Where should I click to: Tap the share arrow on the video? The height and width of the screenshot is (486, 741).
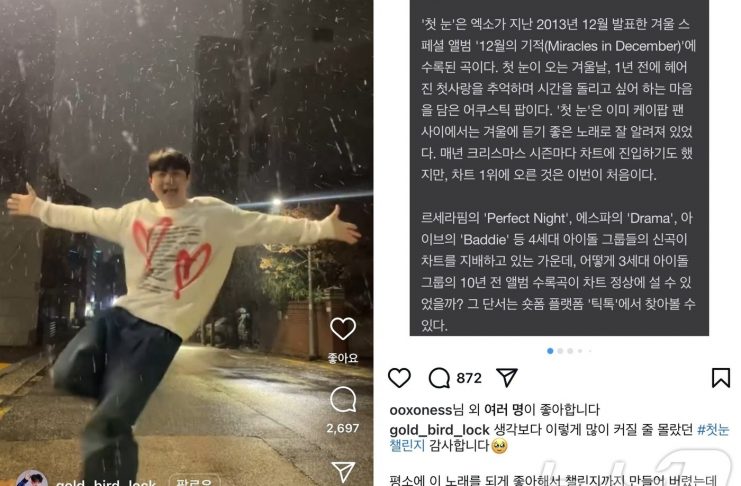pyautogui.click(x=343, y=471)
